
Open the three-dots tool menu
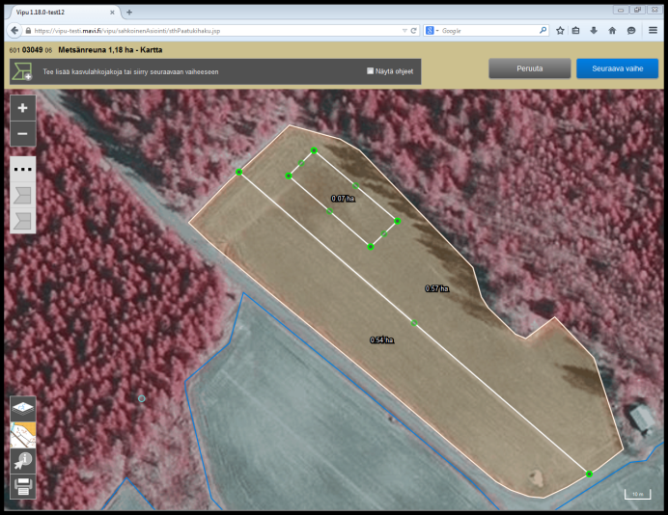coord(22,169)
